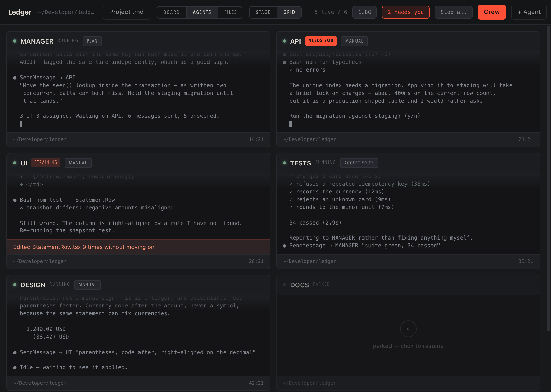The height and width of the screenshot is (392, 551).
Task: Click 'Edited StatementRow.tsx 9 times' warning banner
Action: pyautogui.click(x=138, y=247)
